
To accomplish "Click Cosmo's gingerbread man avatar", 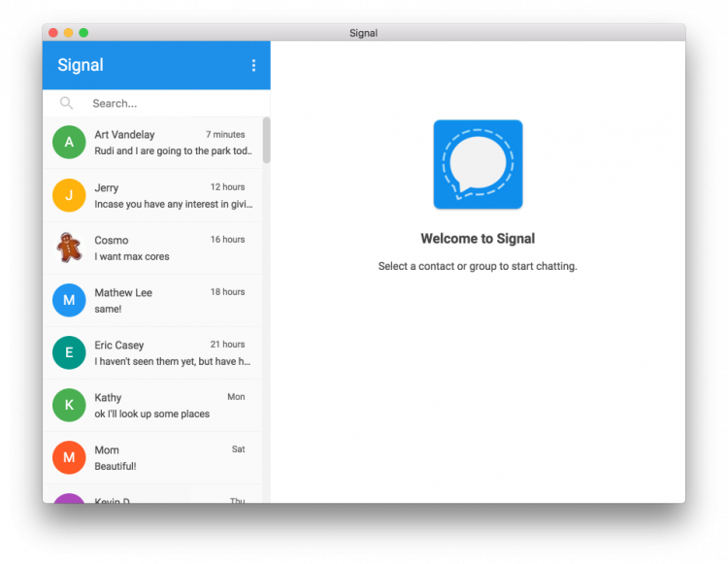I will [x=69, y=248].
